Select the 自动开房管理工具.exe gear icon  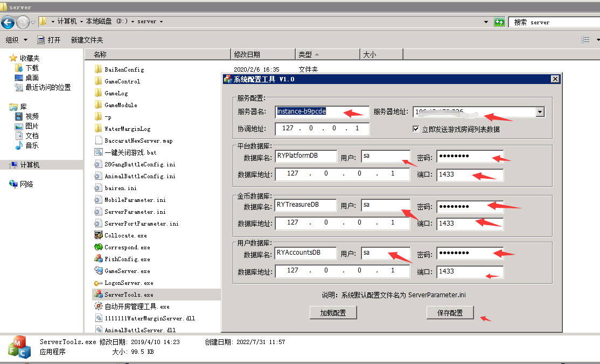tap(99, 306)
